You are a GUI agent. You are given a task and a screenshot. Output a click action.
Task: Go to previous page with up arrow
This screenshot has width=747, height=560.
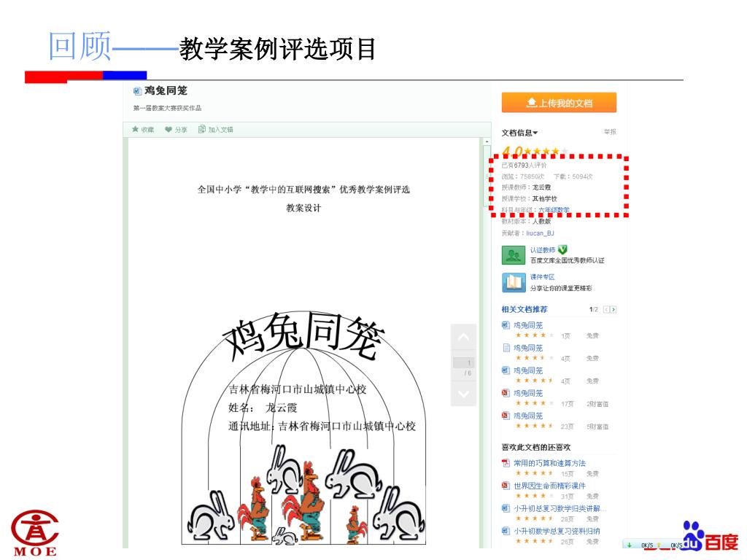tap(463, 337)
